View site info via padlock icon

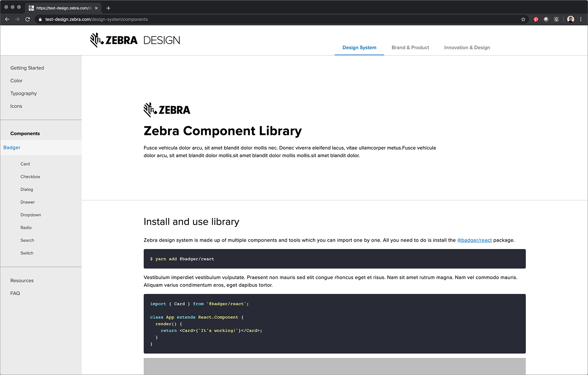tap(40, 19)
